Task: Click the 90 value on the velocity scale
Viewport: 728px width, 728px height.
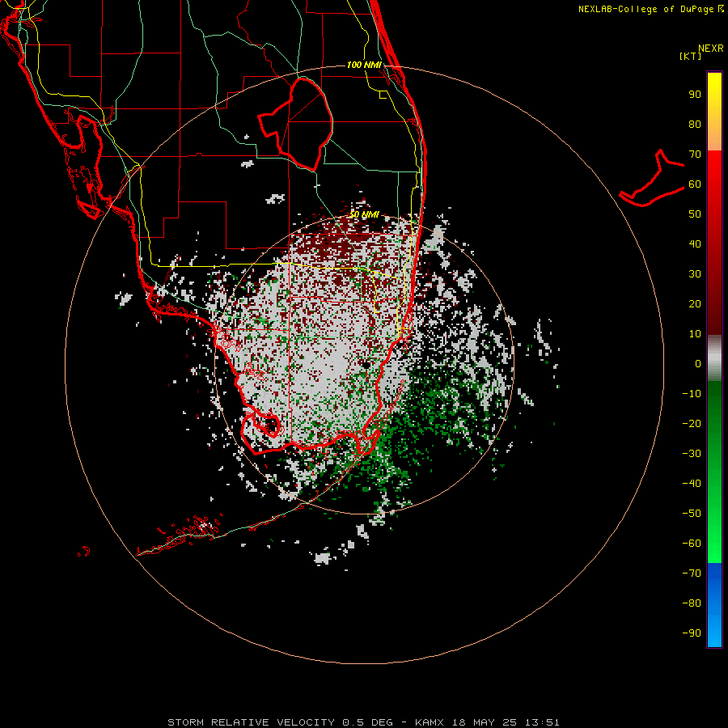Action: pos(695,95)
